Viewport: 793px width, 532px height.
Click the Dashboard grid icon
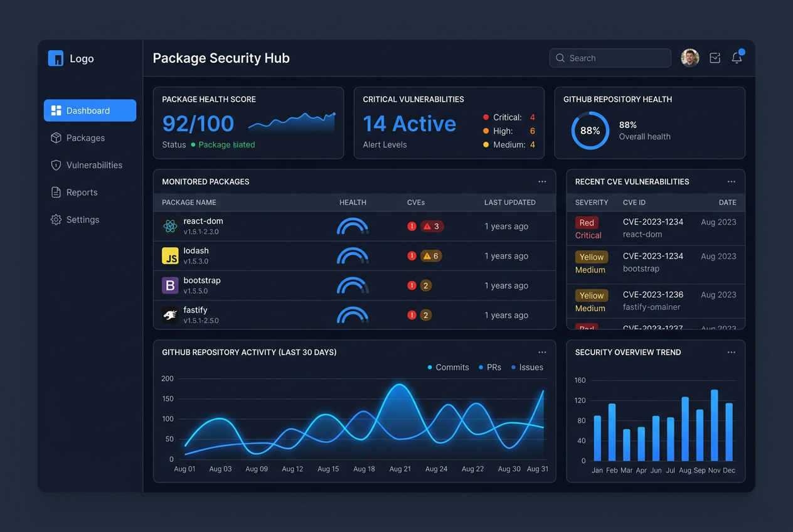point(56,110)
